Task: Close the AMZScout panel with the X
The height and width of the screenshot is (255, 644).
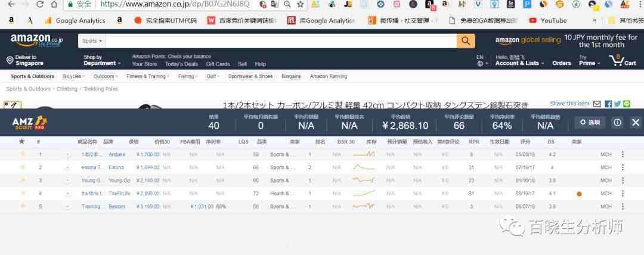Action: (x=636, y=122)
